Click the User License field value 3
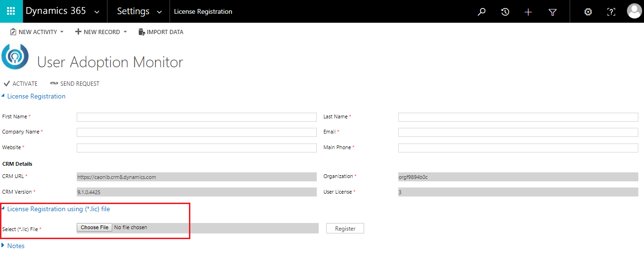Image resolution: width=644 pixels, height=268 pixels. [x=518, y=192]
